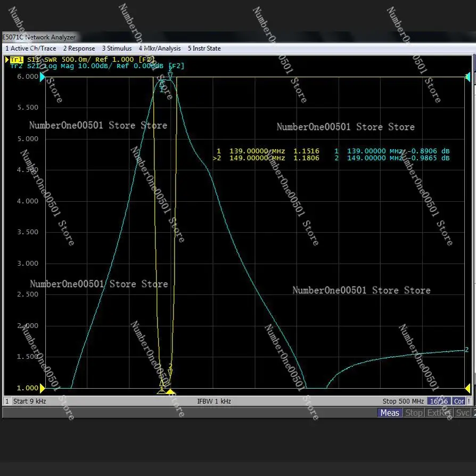The height and width of the screenshot is (476, 476).
Task: Click yellow marker 2 readout 149.00000 MHz 1.1806
Action: coord(266,158)
